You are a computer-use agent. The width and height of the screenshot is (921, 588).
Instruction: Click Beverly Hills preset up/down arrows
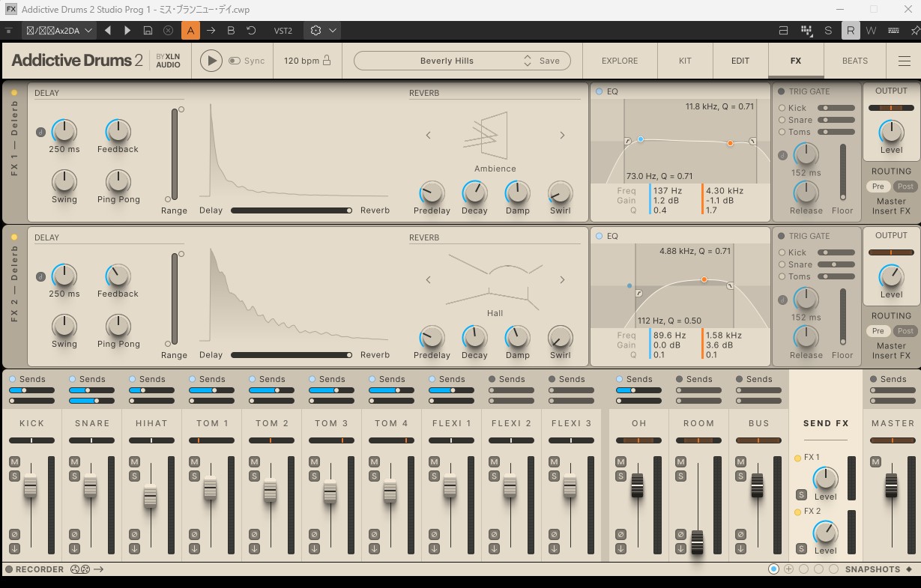coord(528,61)
